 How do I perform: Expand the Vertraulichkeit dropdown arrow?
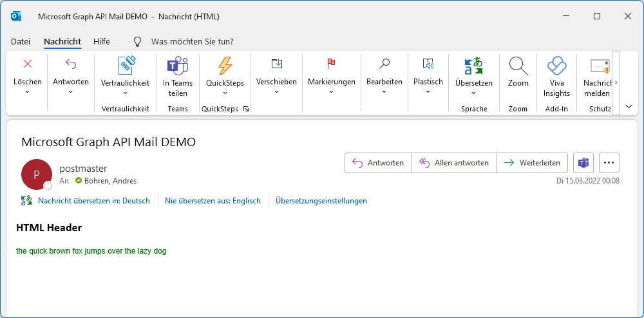point(126,93)
